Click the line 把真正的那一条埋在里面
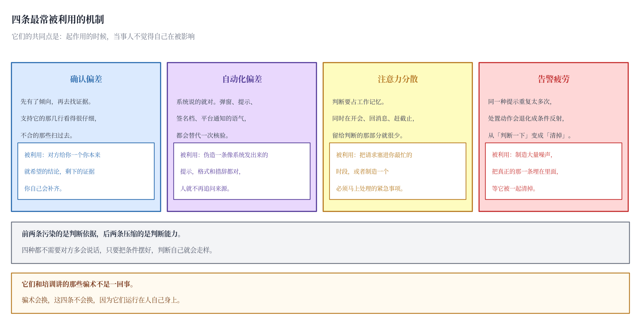Viewport: 644px width, 325px height. 525,172
